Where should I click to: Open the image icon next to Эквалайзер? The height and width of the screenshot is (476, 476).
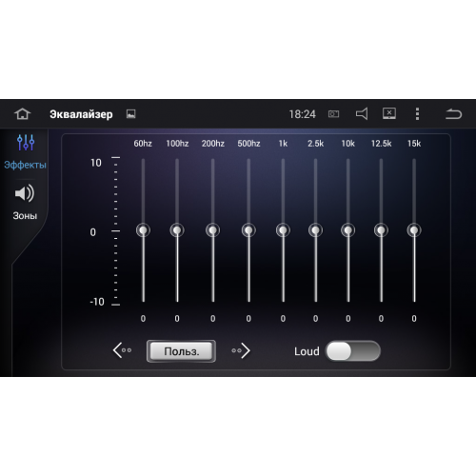point(130,114)
